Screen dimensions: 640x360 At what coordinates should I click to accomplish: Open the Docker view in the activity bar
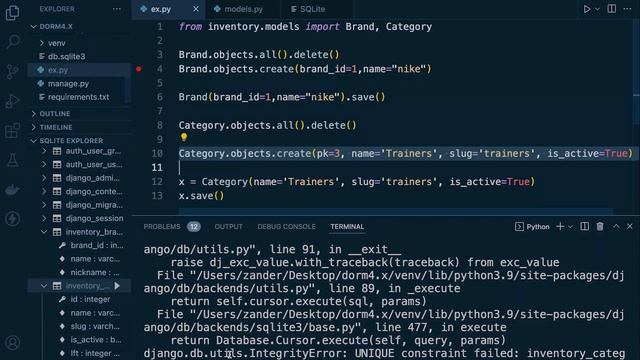(x=13, y=189)
